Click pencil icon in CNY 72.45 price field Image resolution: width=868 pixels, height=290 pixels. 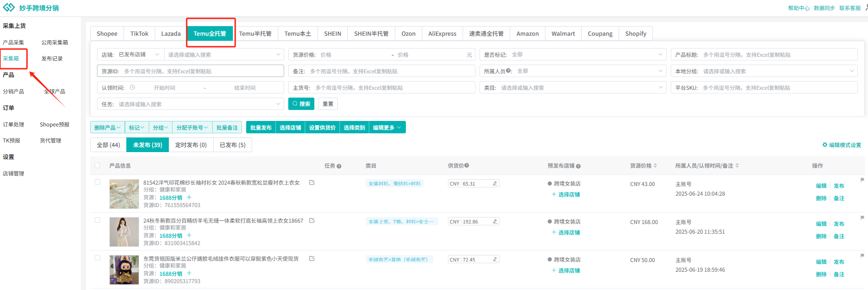click(495, 259)
